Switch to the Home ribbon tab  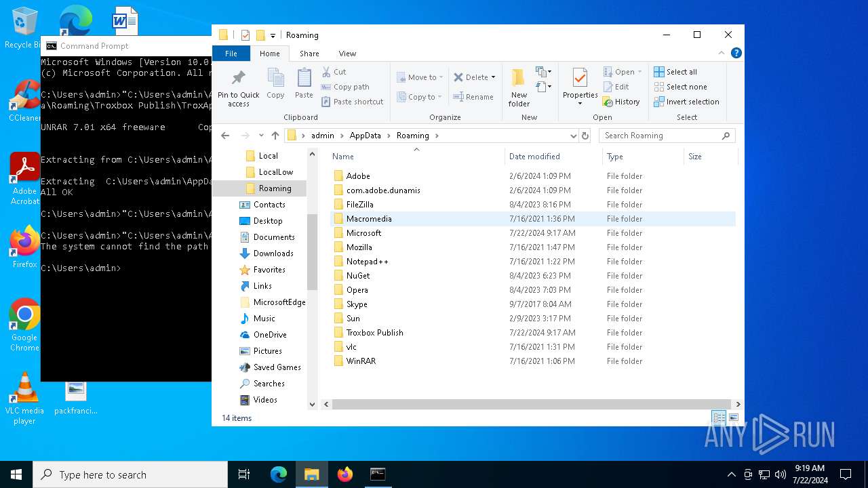[x=269, y=54]
